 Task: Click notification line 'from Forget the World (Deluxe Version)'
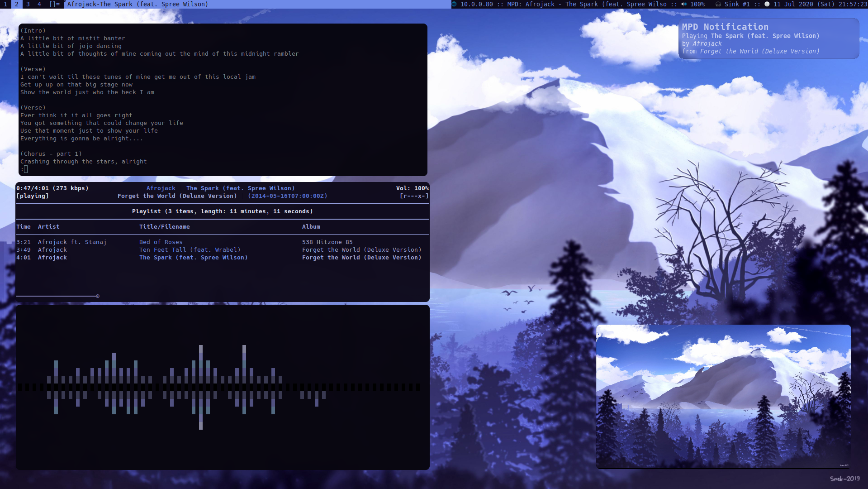click(x=750, y=51)
